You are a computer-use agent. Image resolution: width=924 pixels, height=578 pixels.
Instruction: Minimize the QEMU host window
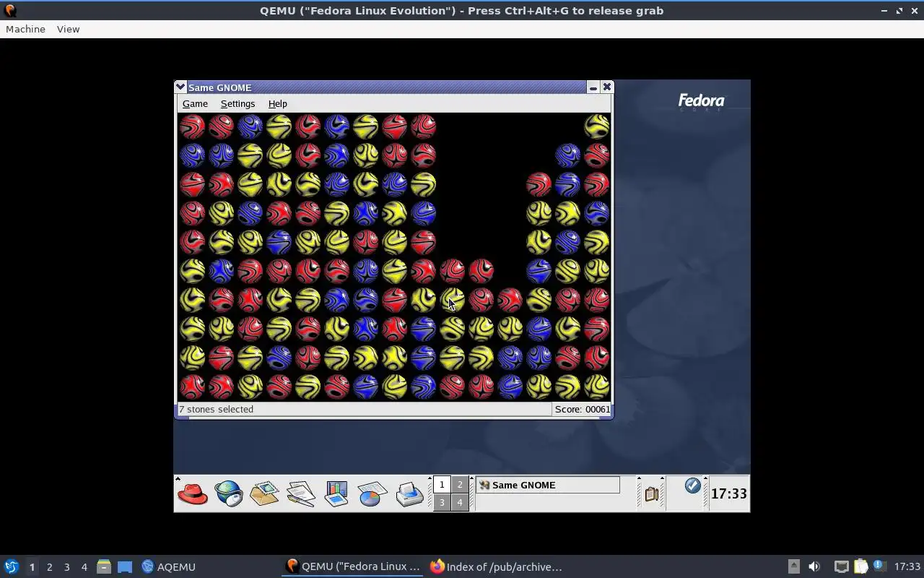point(884,11)
